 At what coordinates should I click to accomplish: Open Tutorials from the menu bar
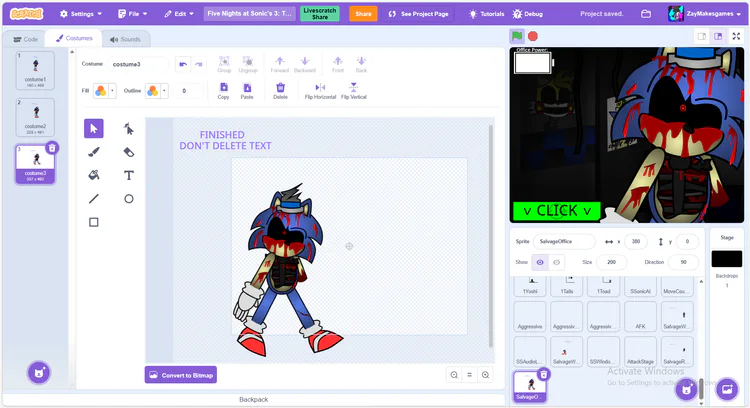pos(486,14)
